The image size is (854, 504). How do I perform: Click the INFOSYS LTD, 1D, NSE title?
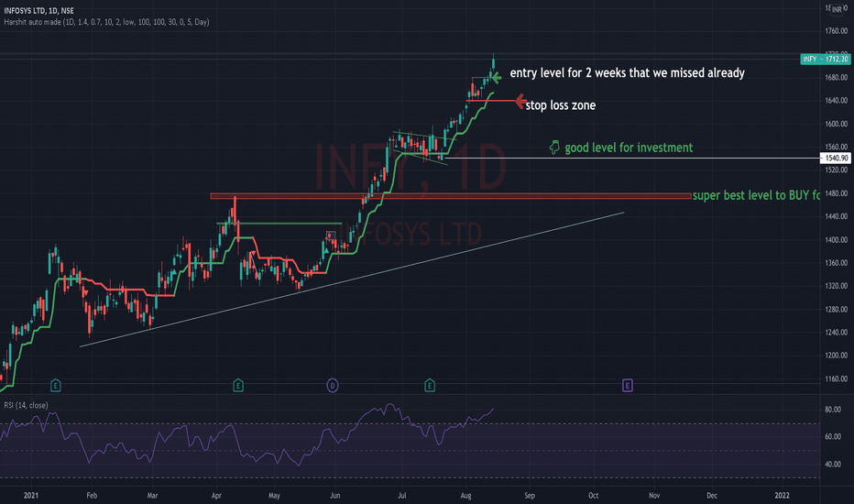coord(38,10)
